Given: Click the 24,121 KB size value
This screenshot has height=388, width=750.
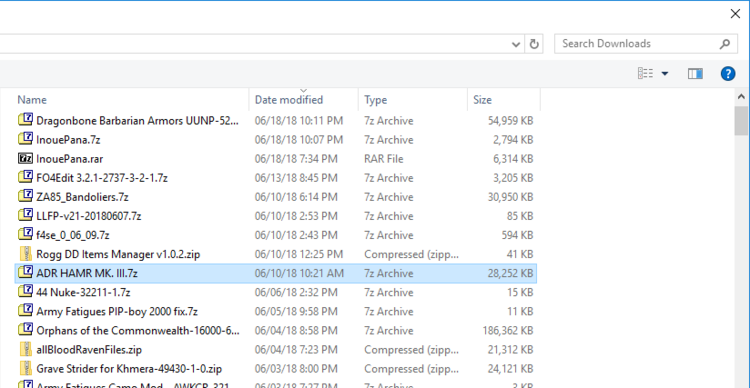Looking at the screenshot, I should click(x=510, y=369).
